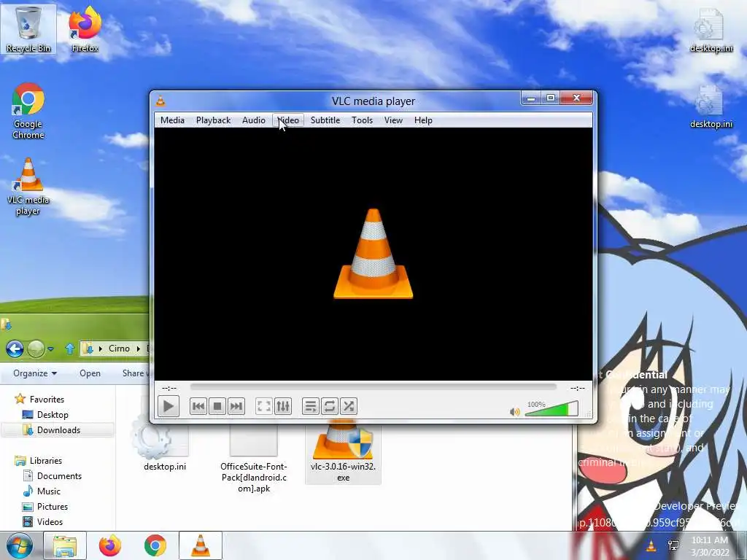
Task: Click elapsed time label in VLC
Action: 169,388
